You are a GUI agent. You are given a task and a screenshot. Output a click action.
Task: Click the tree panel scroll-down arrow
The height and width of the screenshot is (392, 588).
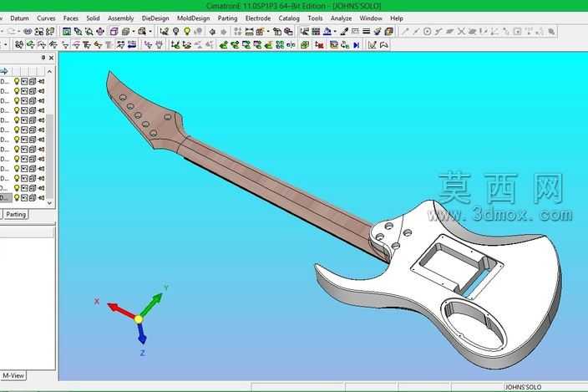49,203
